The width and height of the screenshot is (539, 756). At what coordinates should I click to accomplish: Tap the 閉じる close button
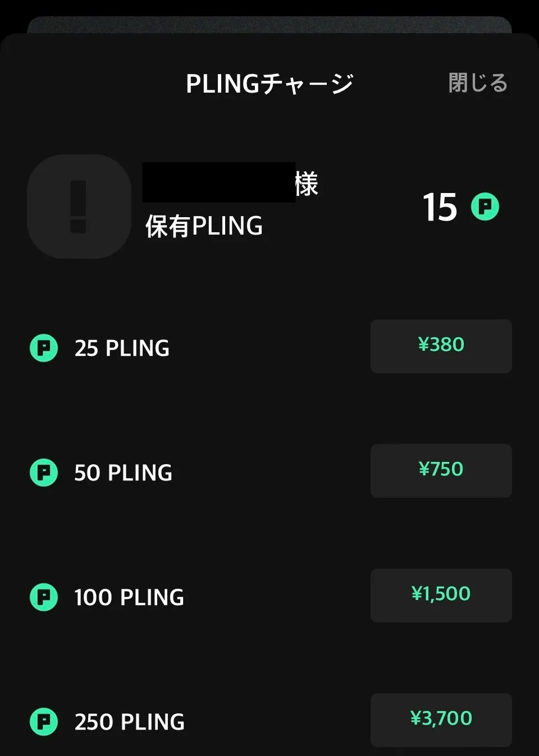pyautogui.click(x=478, y=83)
